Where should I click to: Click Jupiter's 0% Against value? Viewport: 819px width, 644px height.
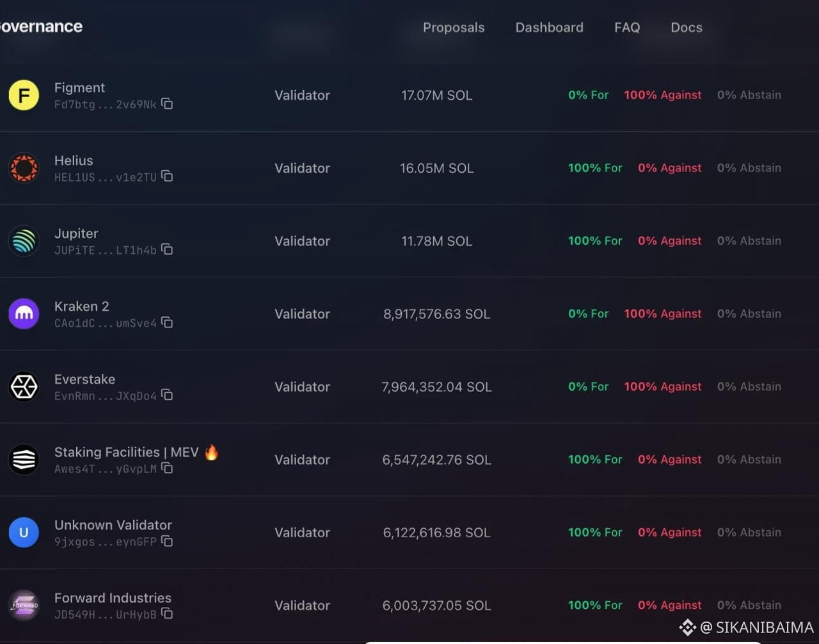pyautogui.click(x=670, y=241)
